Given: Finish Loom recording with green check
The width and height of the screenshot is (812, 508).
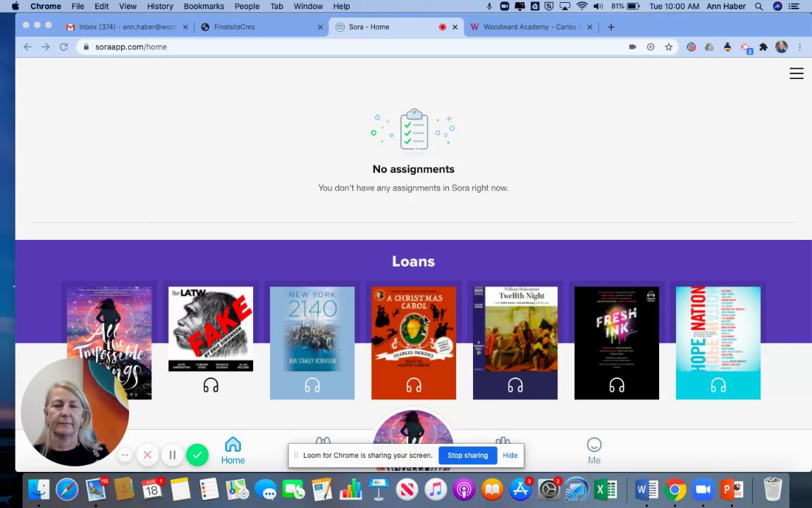Looking at the screenshot, I should point(197,454).
